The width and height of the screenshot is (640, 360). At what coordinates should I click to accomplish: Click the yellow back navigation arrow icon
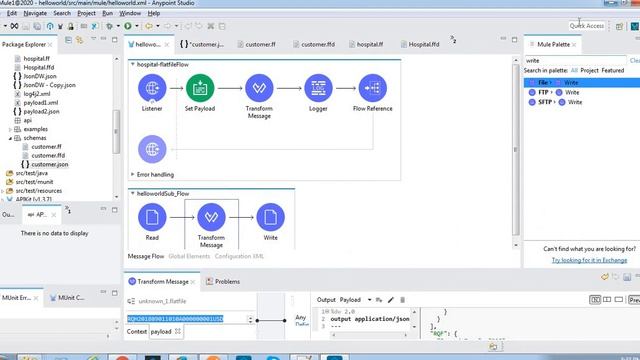[x=149, y=26]
